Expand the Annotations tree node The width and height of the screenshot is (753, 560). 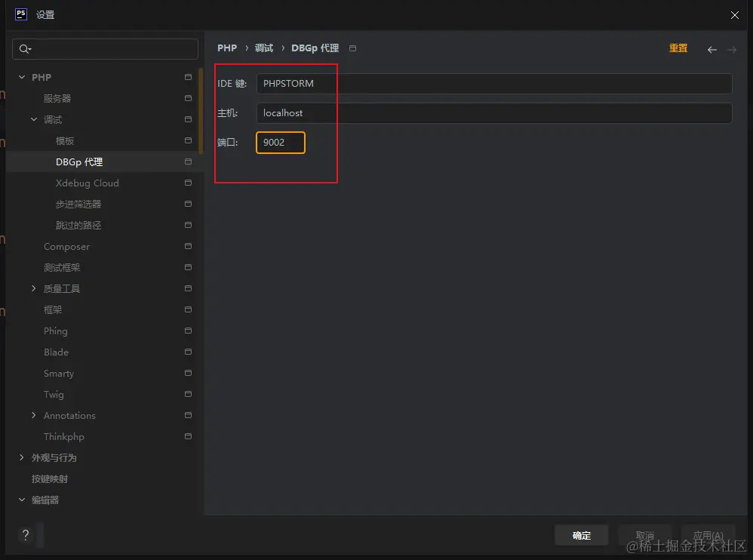[x=34, y=415]
